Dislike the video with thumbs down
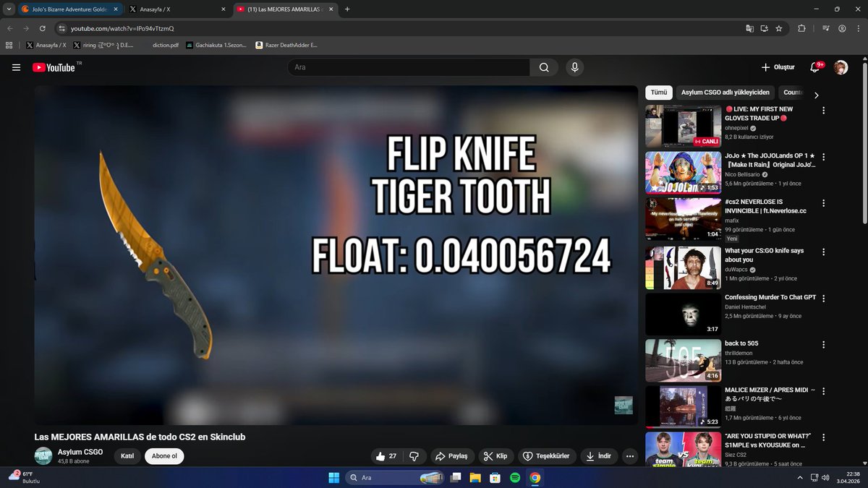The image size is (868, 488). coord(414,456)
